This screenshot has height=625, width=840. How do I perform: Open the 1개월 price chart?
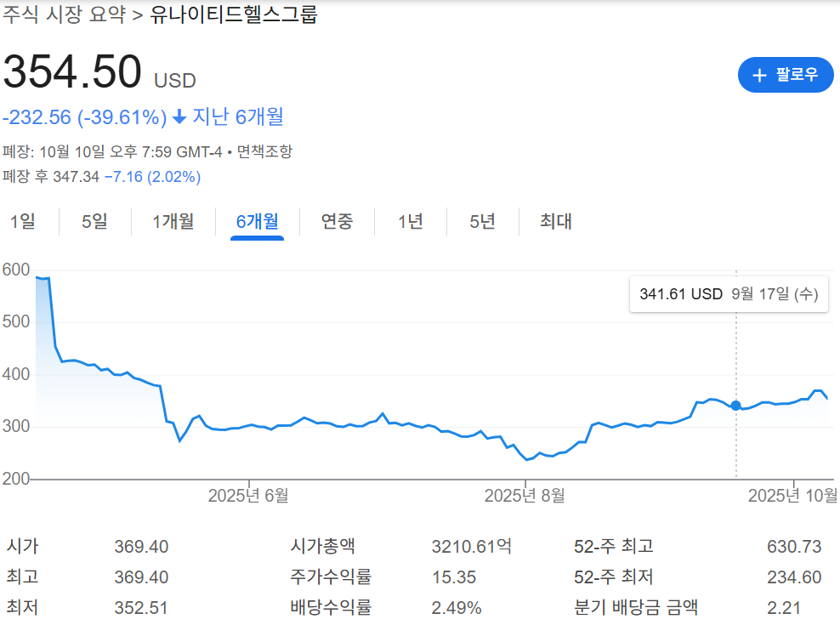[173, 221]
